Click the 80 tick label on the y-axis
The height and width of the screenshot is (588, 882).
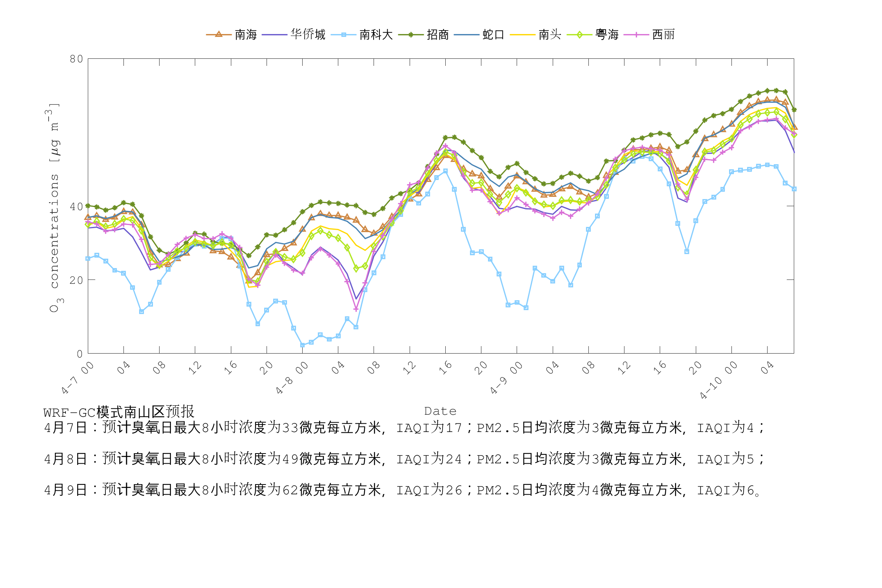[77, 59]
